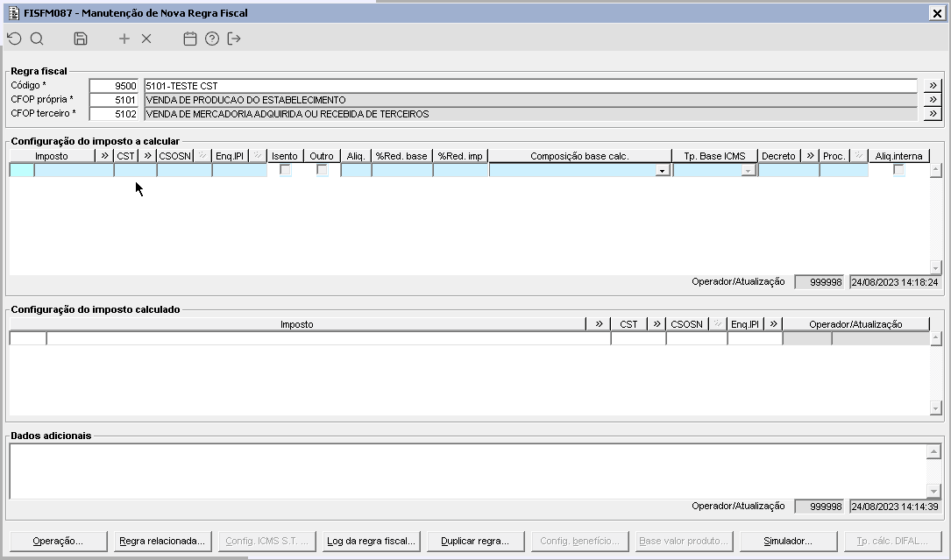Open lookup arrows beside CFOP terceiro
The image size is (951, 560).
pos(933,113)
